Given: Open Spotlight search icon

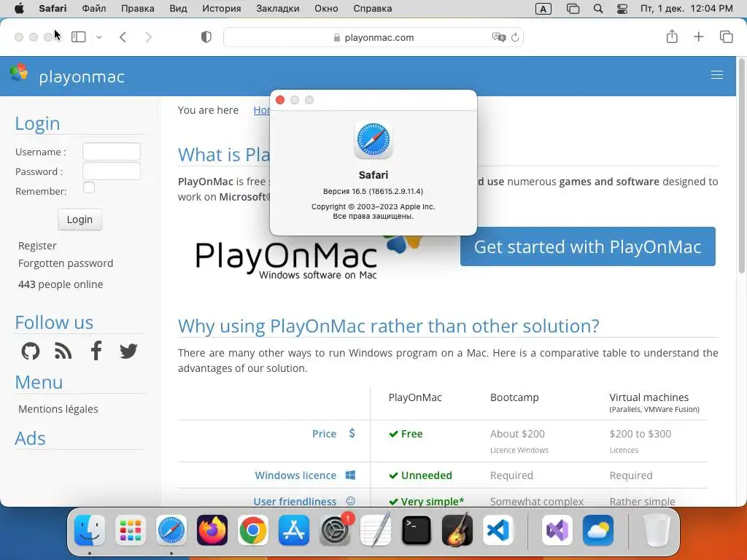Looking at the screenshot, I should (598, 9).
